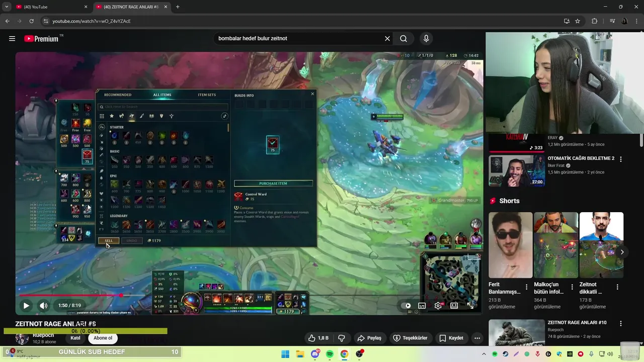
Task: Save video with Kaydet
Action: pyautogui.click(x=451, y=338)
